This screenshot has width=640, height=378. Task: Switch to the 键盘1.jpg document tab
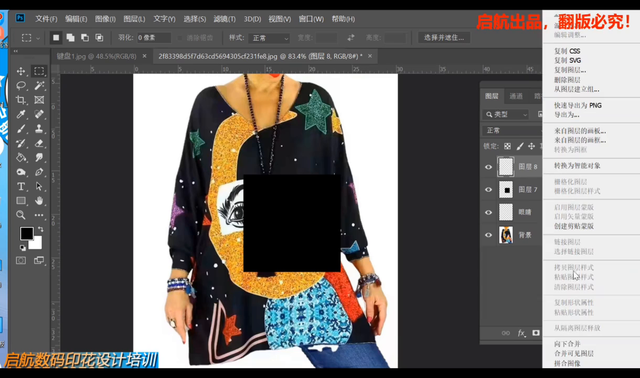(x=96, y=56)
